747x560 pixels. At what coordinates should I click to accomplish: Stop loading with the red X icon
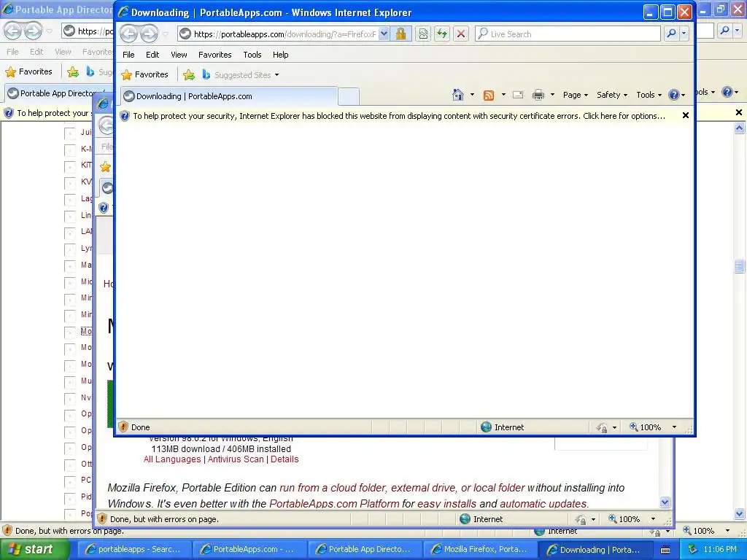click(x=461, y=34)
